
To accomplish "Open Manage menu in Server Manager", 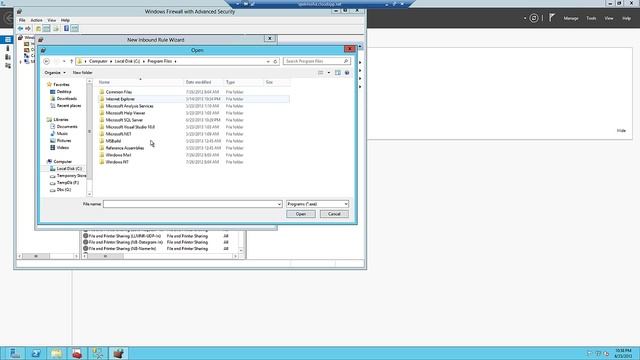I will pyautogui.click(x=571, y=18).
